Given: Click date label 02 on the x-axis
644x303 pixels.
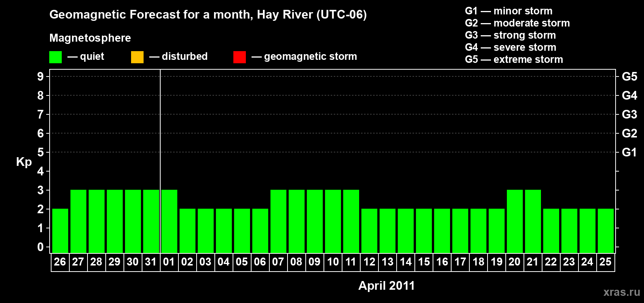Looking at the screenshot, I should click(187, 262).
